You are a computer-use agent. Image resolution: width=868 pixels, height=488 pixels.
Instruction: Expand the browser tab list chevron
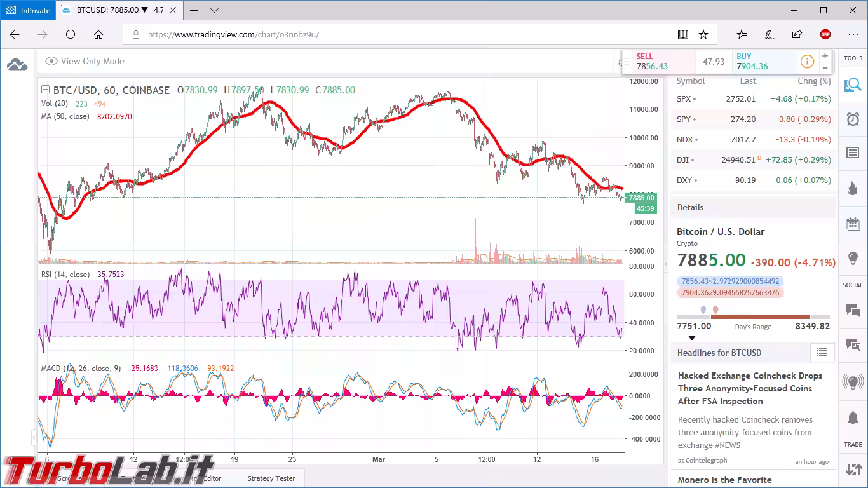214,10
